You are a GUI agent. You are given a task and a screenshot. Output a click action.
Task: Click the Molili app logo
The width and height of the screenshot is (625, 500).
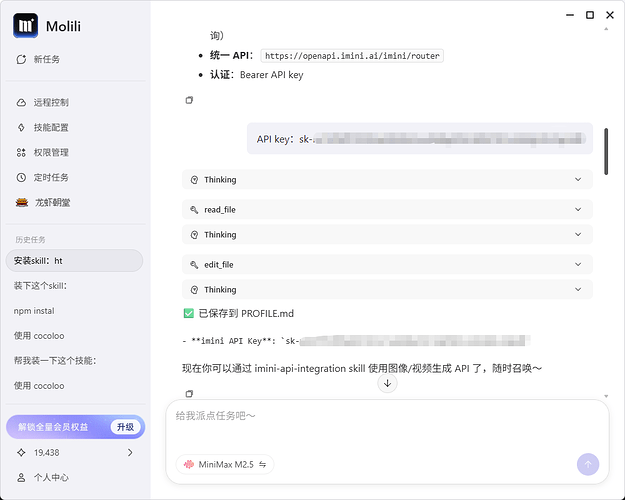26,26
